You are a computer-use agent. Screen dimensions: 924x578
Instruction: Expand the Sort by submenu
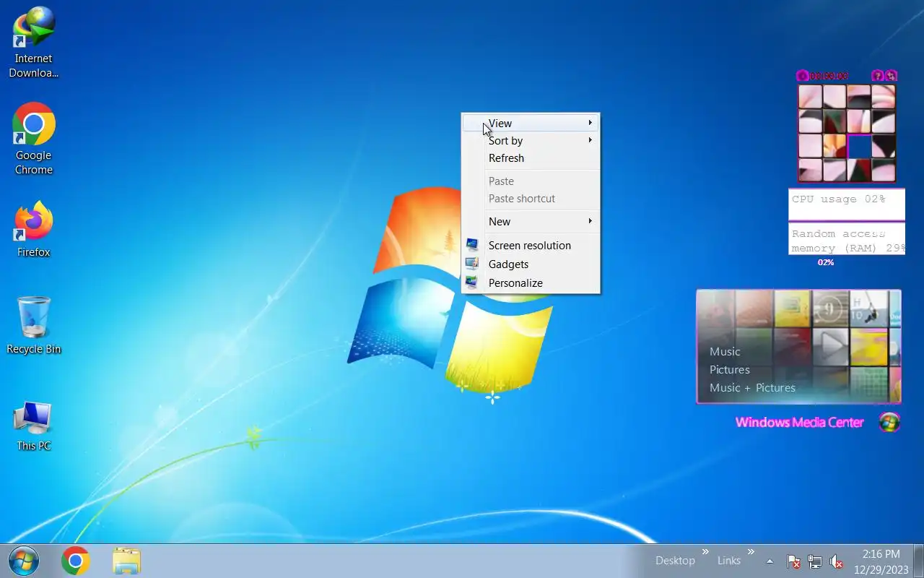[531, 140]
